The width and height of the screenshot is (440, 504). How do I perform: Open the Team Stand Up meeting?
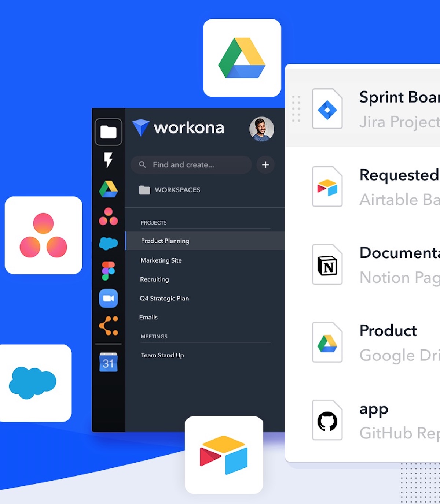pyautogui.click(x=162, y=355)
